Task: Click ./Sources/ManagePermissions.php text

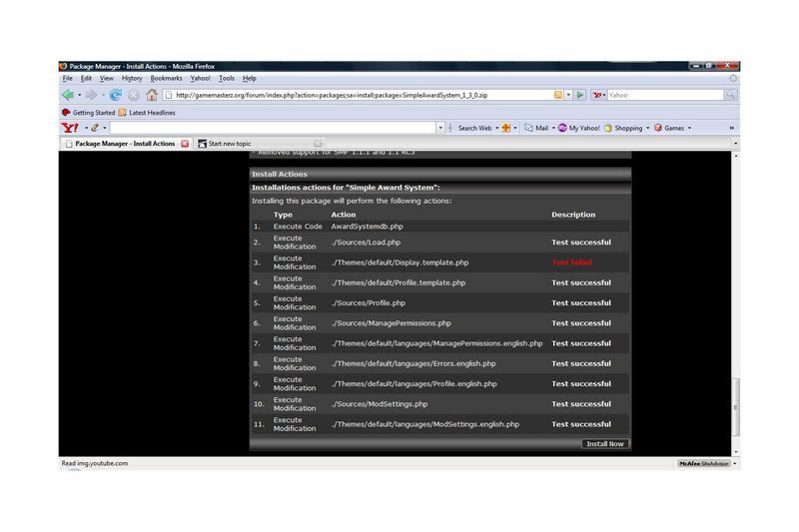Action: click(x=392, y=323)
